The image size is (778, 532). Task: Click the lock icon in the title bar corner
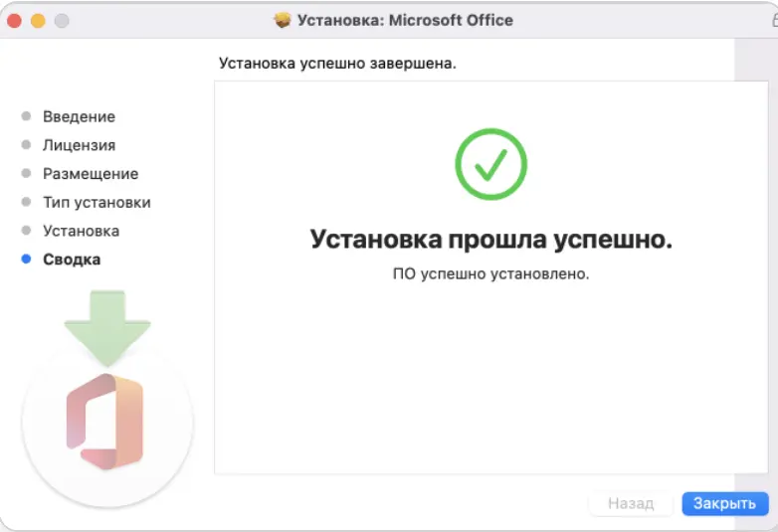(772, 20)
